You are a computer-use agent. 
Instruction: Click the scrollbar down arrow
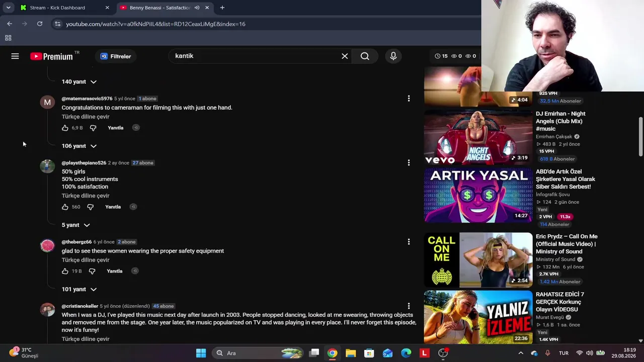(640, 341)
